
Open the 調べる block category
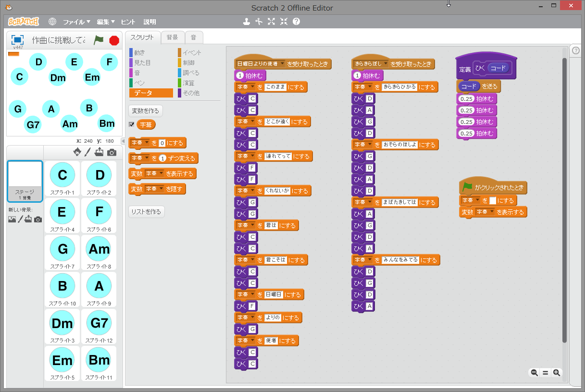point(199,73)
